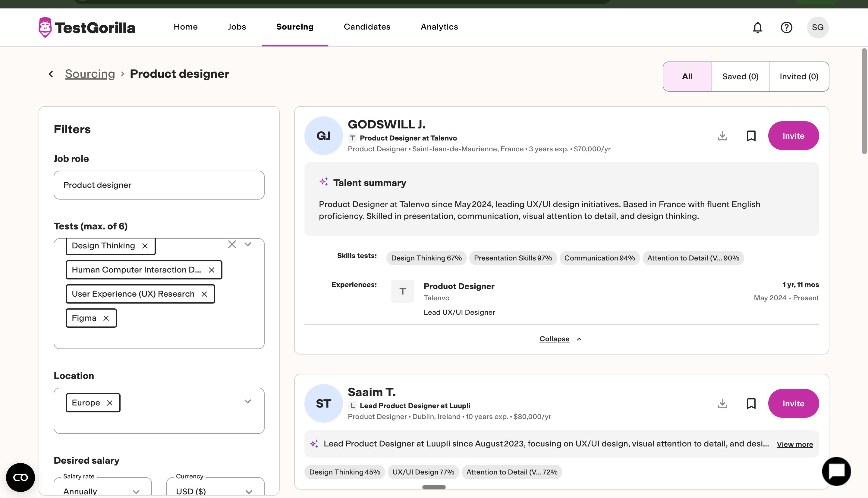
Task: Click the Communication 94% skill chip
Action: point(600,258)
